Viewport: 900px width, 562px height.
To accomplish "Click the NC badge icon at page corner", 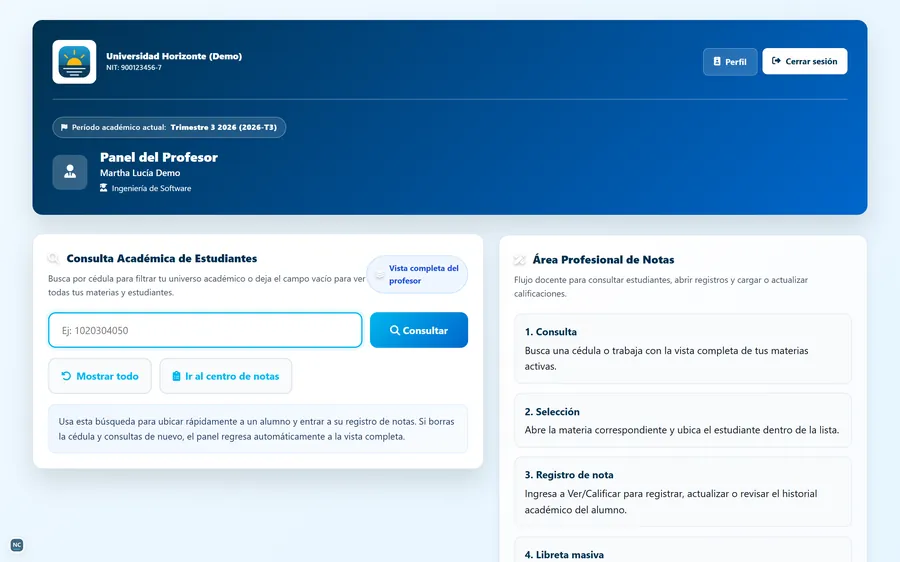I will point(17,545).
